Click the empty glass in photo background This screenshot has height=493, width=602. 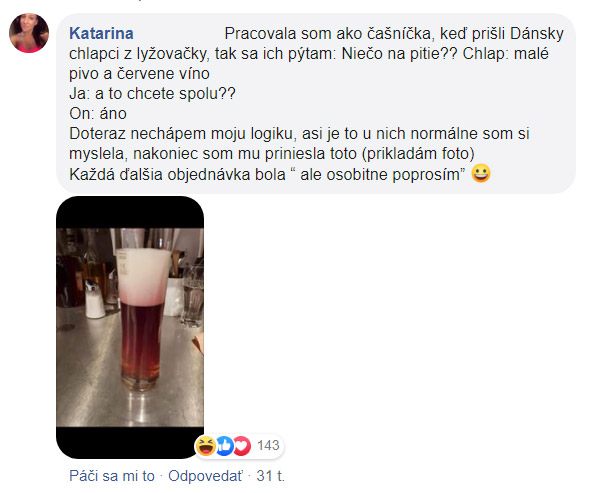pyautogui.click(x=192, y=296)
